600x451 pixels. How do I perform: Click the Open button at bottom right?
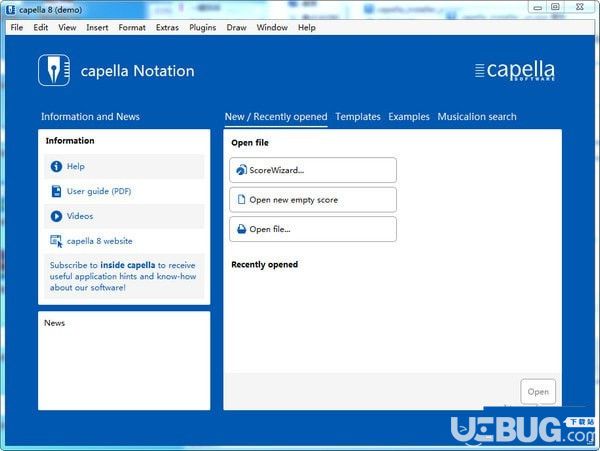tap(538, 392)
